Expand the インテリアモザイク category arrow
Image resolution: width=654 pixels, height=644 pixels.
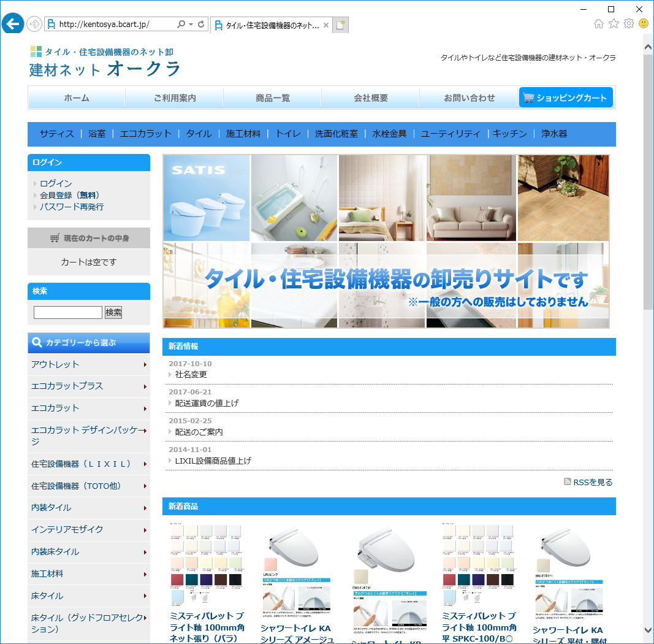click(145, 530)
